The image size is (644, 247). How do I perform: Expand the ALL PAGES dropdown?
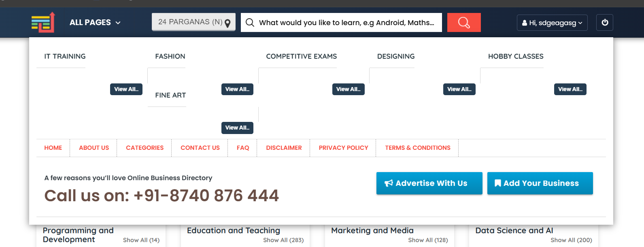pos(95,23)
